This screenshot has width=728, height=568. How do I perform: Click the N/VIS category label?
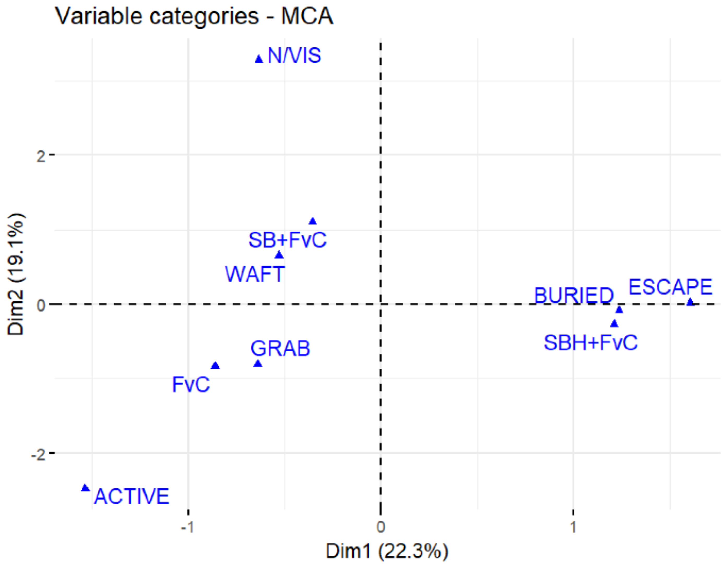pyautogui.click(x=294, y=56)
